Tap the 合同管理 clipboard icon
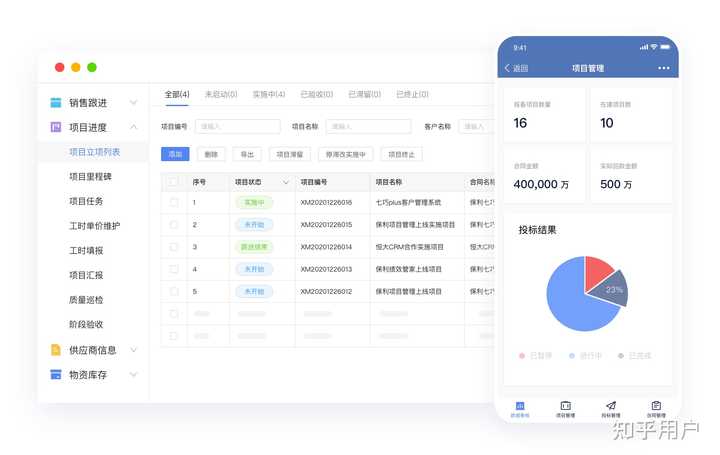The image size is (720, 455). point(656,405)
